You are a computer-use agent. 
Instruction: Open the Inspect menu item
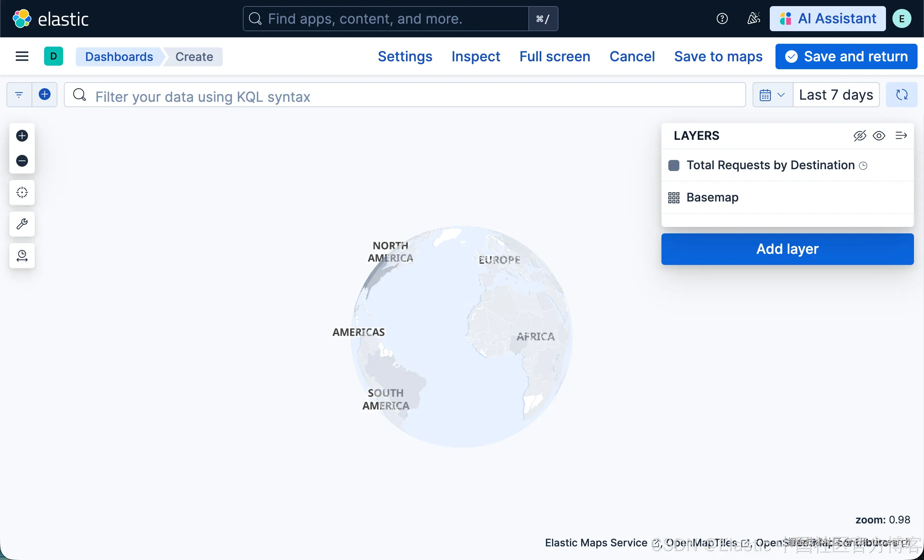point(476,57)
